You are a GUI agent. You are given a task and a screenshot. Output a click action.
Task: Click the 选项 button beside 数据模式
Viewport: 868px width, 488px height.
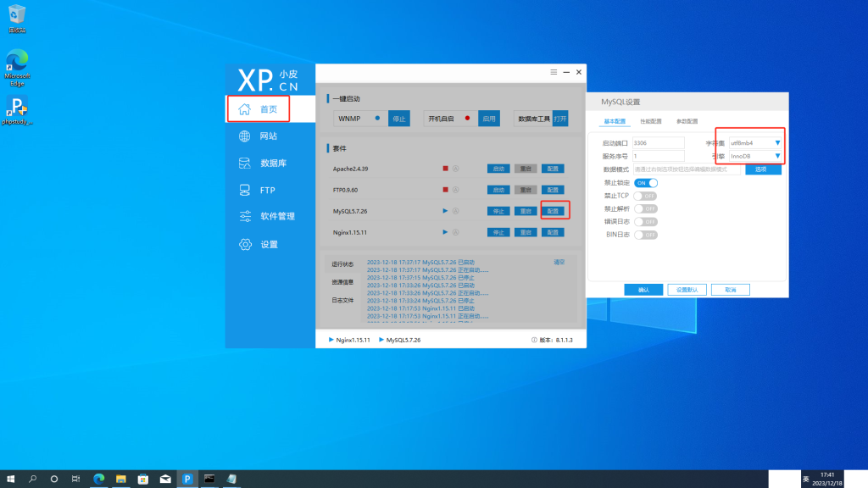pos(763,169)
